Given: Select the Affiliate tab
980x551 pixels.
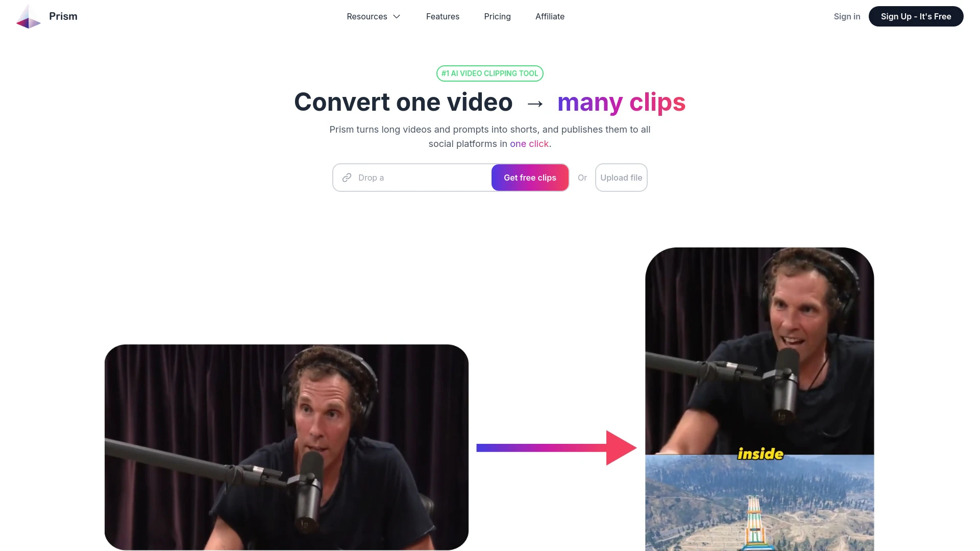Looking at the screenshot, I should (550, 16).
